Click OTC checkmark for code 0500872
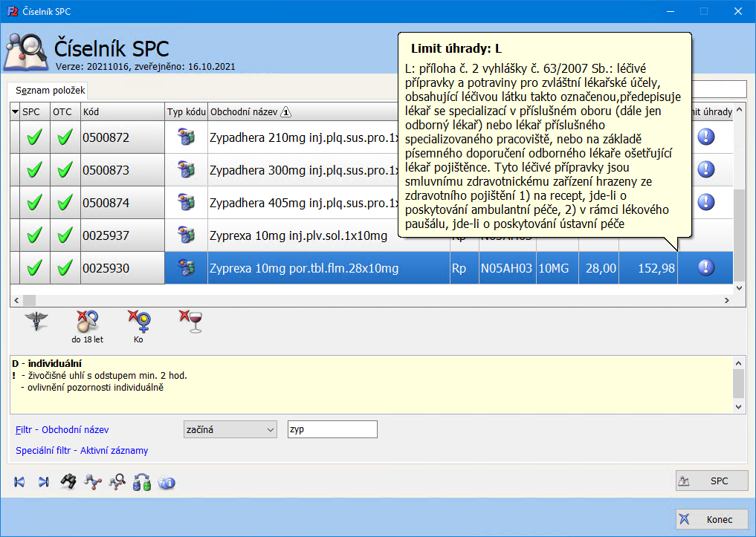Screen dimensions: 756x537 (x=65, y=137)
